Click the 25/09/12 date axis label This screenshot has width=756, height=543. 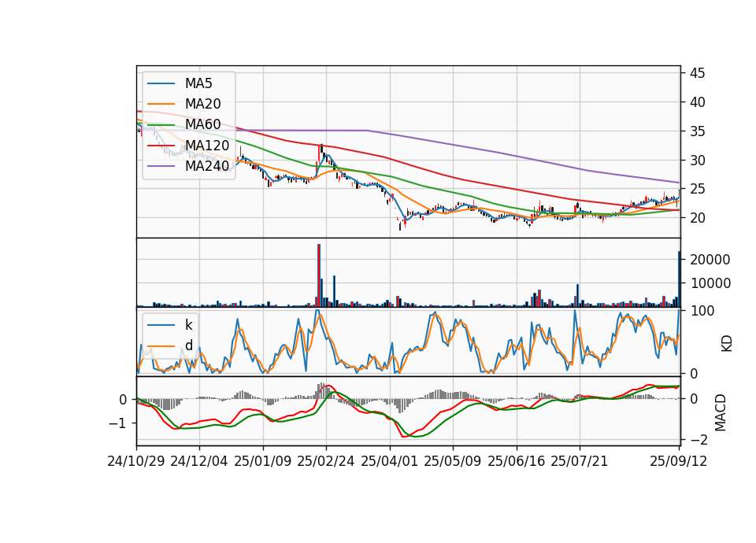click(x=679, y=461)
